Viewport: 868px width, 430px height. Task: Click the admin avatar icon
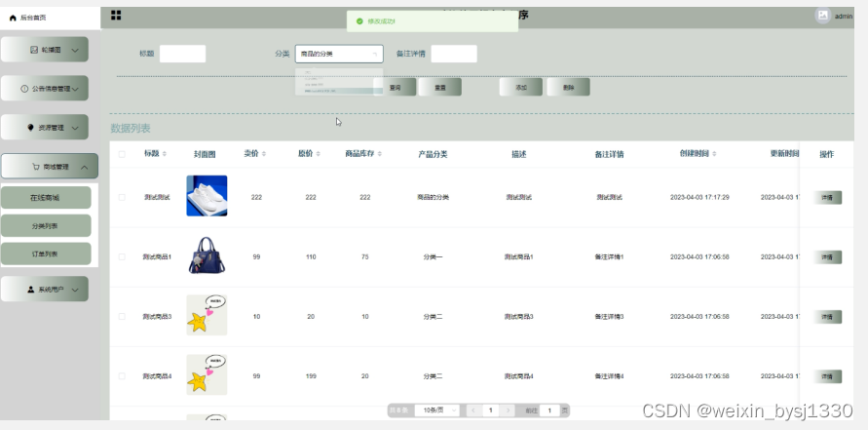[x=822, y=16]
